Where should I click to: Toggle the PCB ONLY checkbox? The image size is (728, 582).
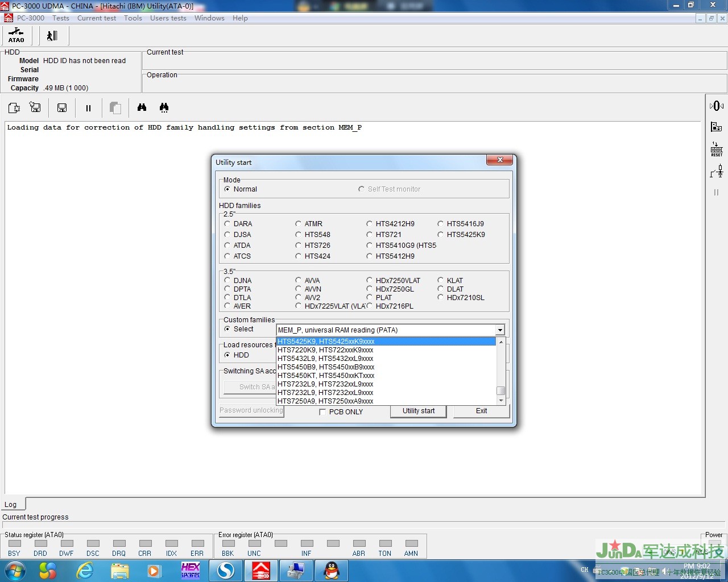pyautogui.click(x=322, y=412)
